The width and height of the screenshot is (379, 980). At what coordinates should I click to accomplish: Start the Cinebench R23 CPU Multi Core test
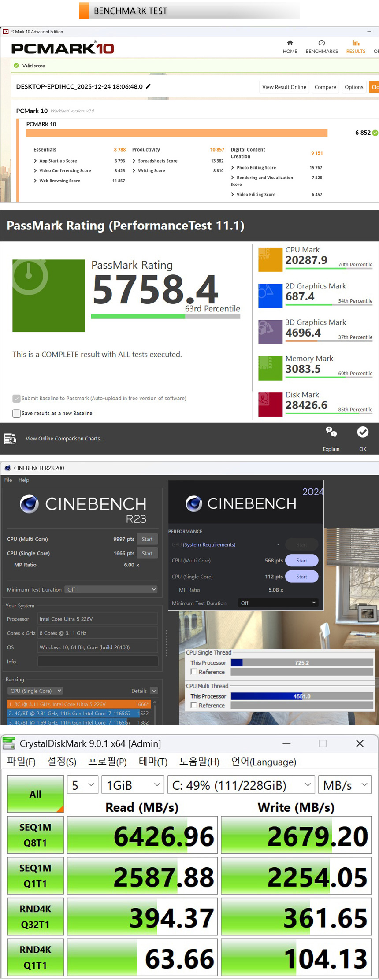[147, 539]
